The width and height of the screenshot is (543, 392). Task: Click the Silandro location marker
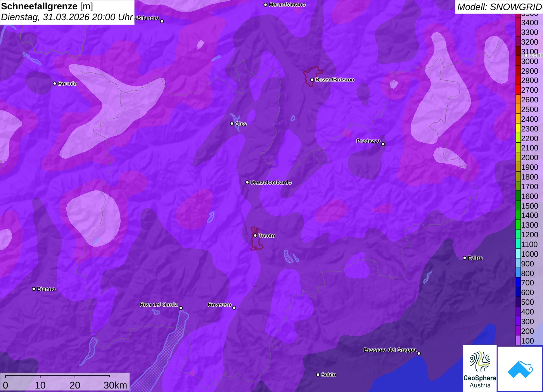pos(162,21)
